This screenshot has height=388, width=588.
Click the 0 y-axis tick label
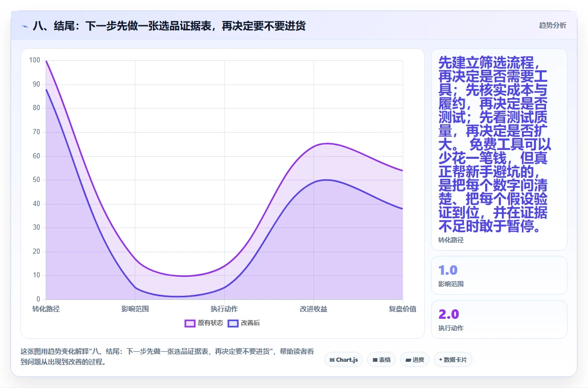[38, 299]
